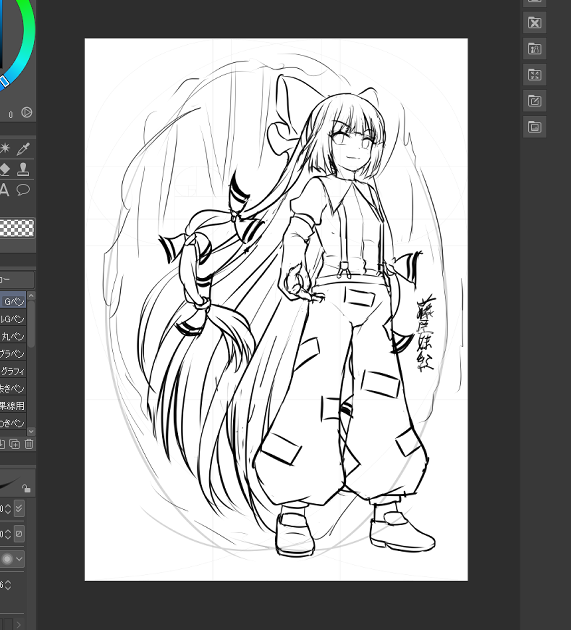
Task: Click the folder icon with an X
Action: (x=534, y=22)
